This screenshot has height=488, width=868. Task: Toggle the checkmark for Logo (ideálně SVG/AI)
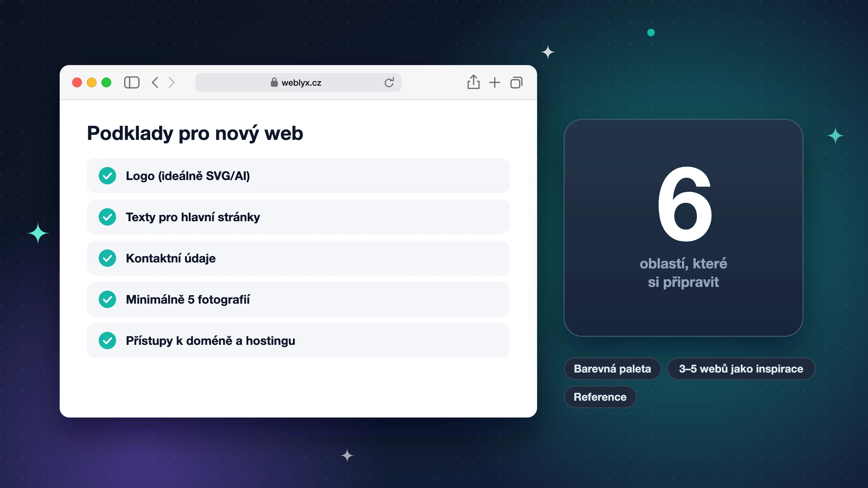coord(107,176)
